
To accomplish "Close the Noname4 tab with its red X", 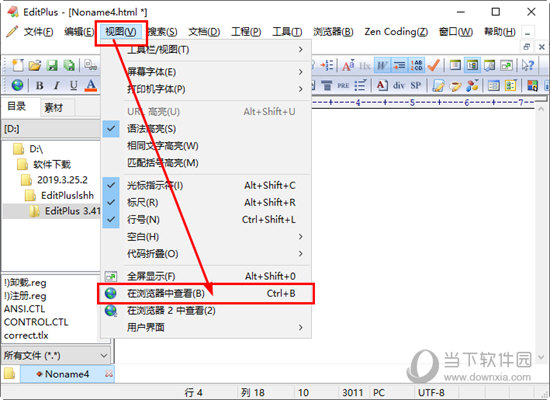I will pos(108,374).
